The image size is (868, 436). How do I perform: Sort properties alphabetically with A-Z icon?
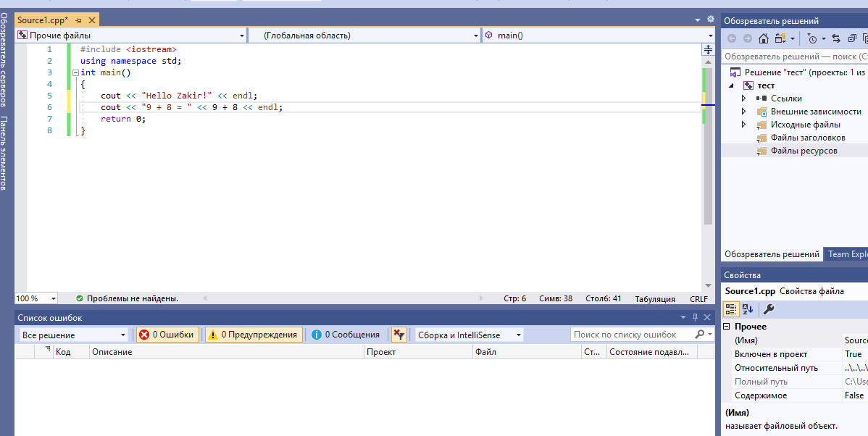(x=748, y=309)
